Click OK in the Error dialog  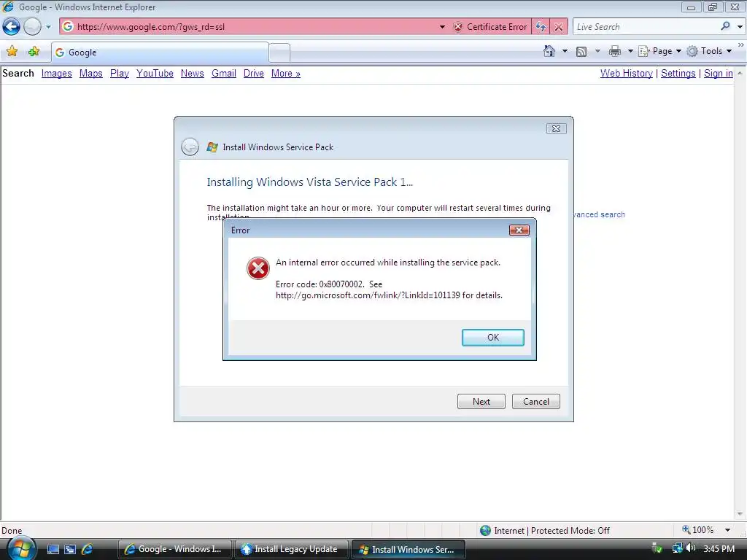coord(493,337)
